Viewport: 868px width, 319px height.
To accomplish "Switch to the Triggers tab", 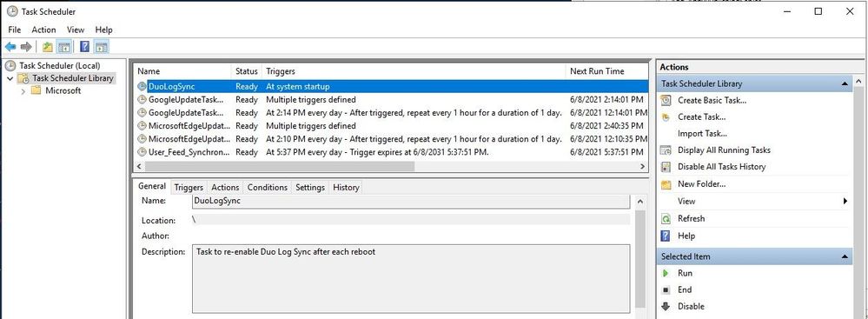I will point(189,188).
